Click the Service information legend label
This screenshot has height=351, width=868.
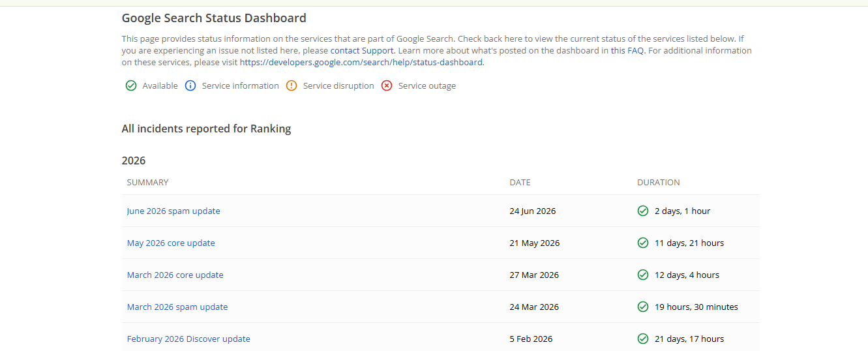click(x=241, y=85)
